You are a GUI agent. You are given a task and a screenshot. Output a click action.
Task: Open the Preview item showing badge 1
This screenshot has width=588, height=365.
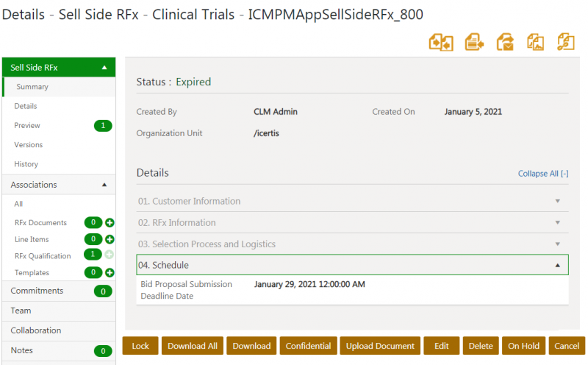[x=27, y=126]
